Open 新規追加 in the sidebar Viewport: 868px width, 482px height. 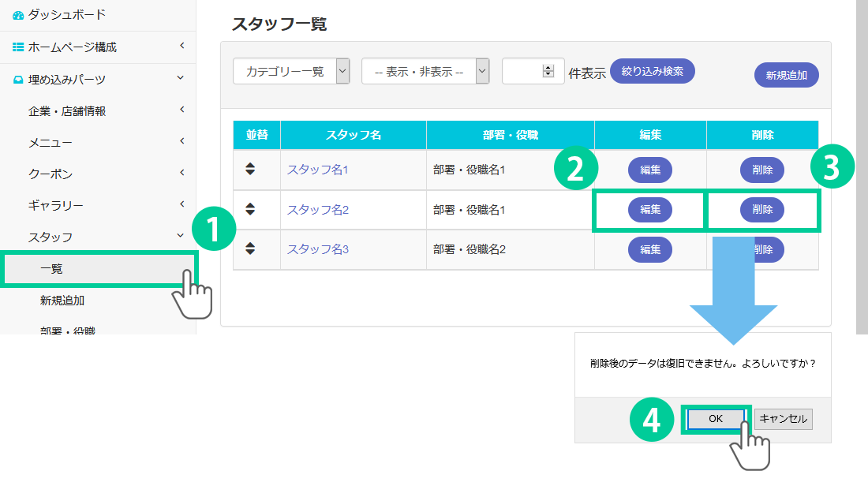pyautogui.click(x=62, y=301)
